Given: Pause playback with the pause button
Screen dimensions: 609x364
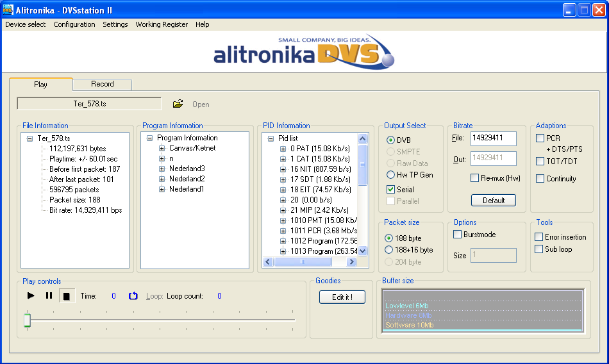Looking at the screenshot, I should (x=49, y=295).
